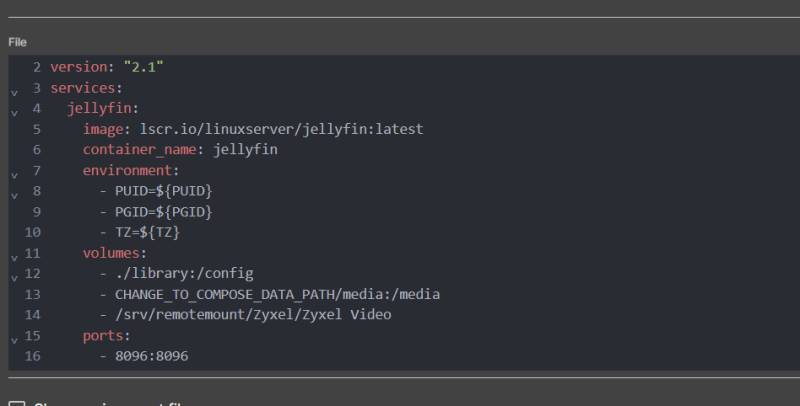The width and height of the screenshot is (800, 406).
Task: Click fold arrow beside line 12
Action: (14, 276)
